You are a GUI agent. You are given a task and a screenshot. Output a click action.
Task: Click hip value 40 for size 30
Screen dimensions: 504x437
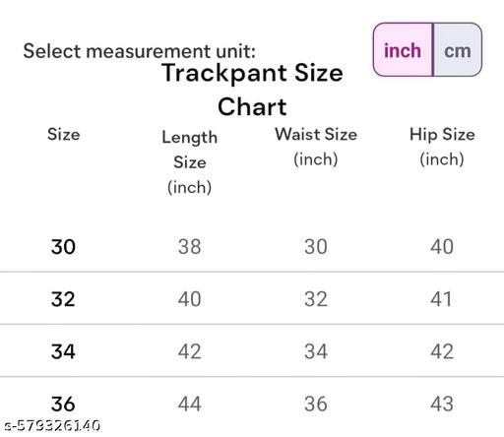(442, 247)
